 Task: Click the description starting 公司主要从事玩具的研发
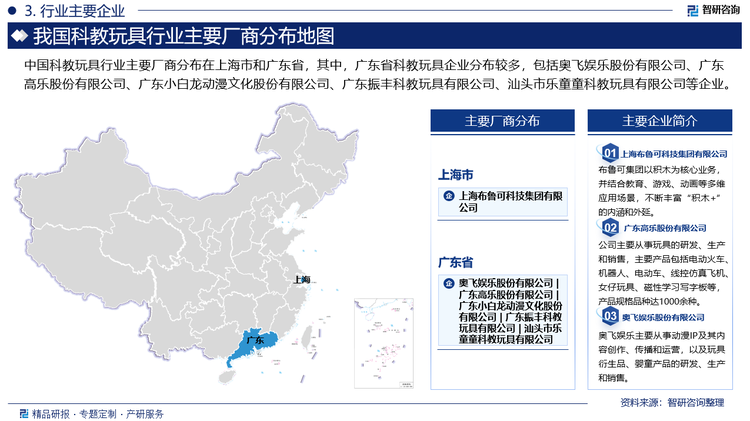(x=663, y=273)
